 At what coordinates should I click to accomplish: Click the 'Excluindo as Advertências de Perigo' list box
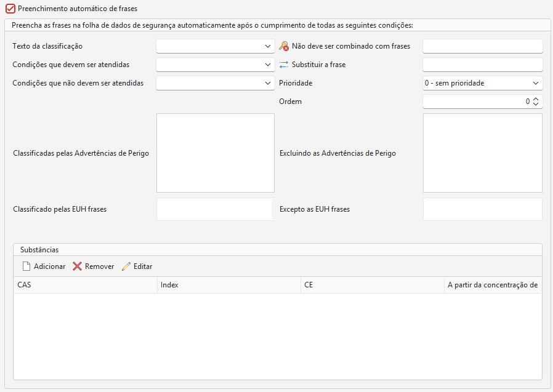pos(482,153)
